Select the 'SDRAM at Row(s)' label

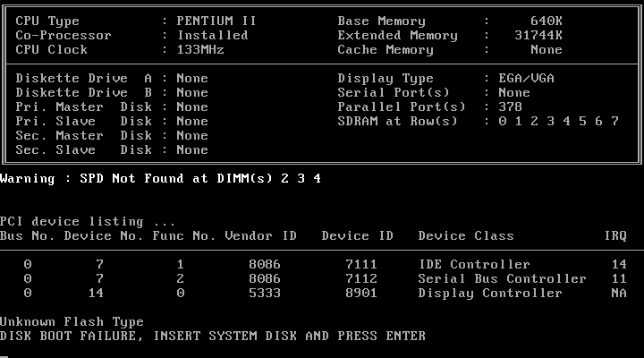pos(397,121)
